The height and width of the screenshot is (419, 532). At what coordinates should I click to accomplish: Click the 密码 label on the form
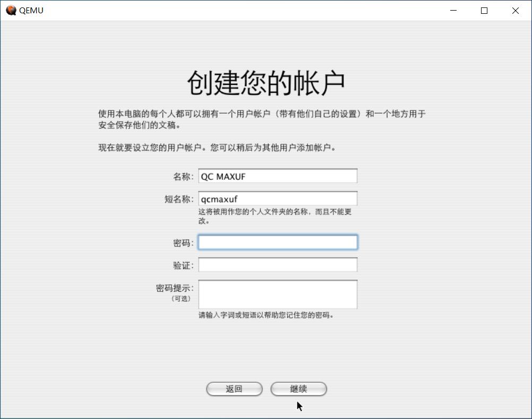pyautogui.click(x=183, y=242)
